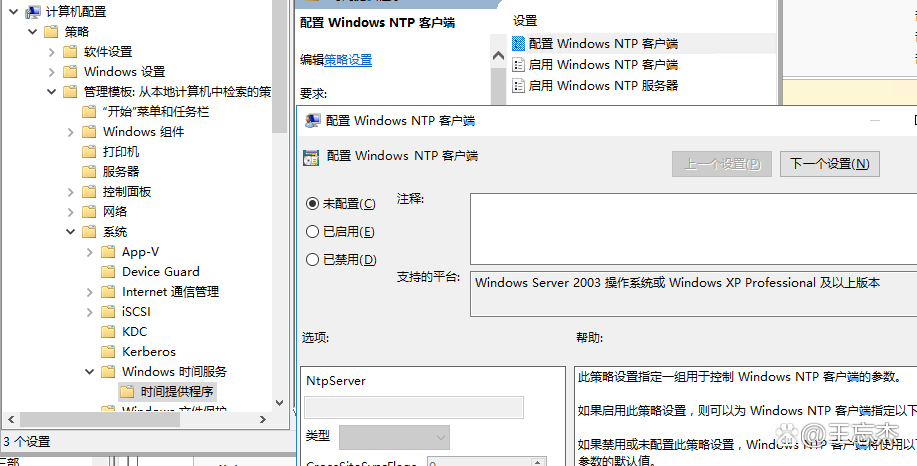Click the NtpServer input field
This screenshot has width=917, height=466.
coord(414,407)
